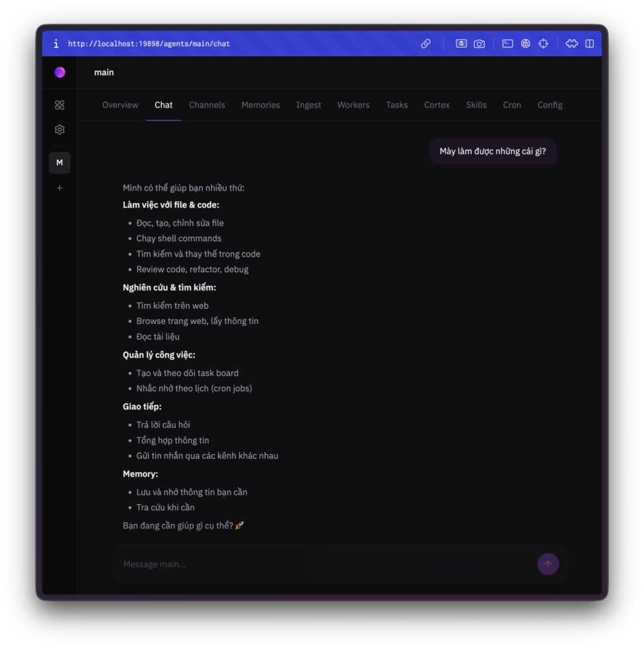Viewport: 644px width, 648px height.
Task: Toggle the split panel layout icon
Action: [x=590, y=44]
